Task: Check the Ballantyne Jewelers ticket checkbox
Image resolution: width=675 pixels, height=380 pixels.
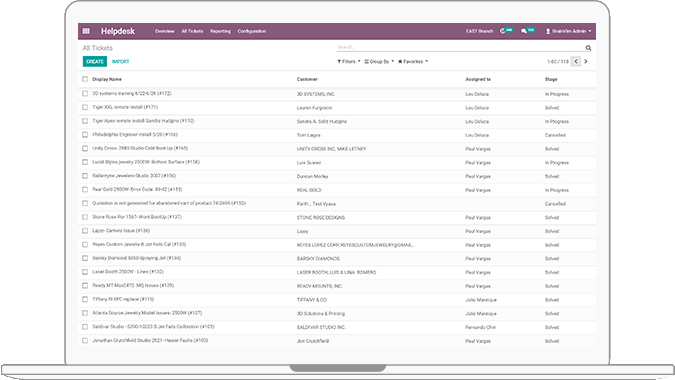Action: (85, 176)
